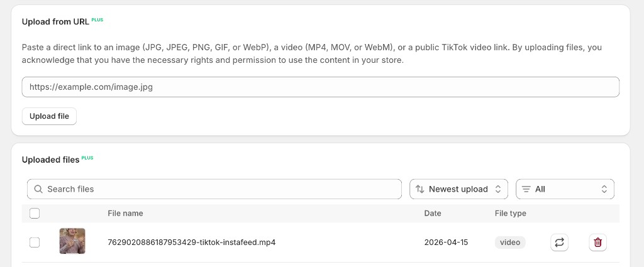Focus the URL field showing https://example.com/image.jpg

point(320,87)
